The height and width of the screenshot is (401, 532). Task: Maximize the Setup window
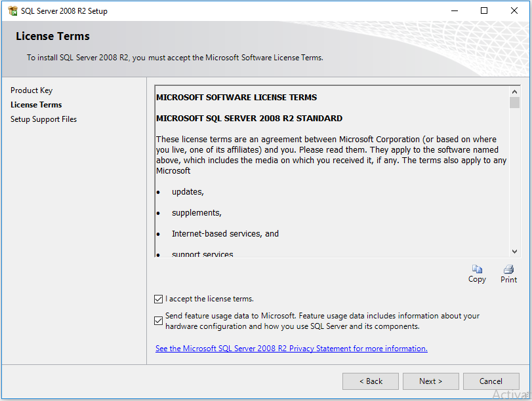pos(484,11)
